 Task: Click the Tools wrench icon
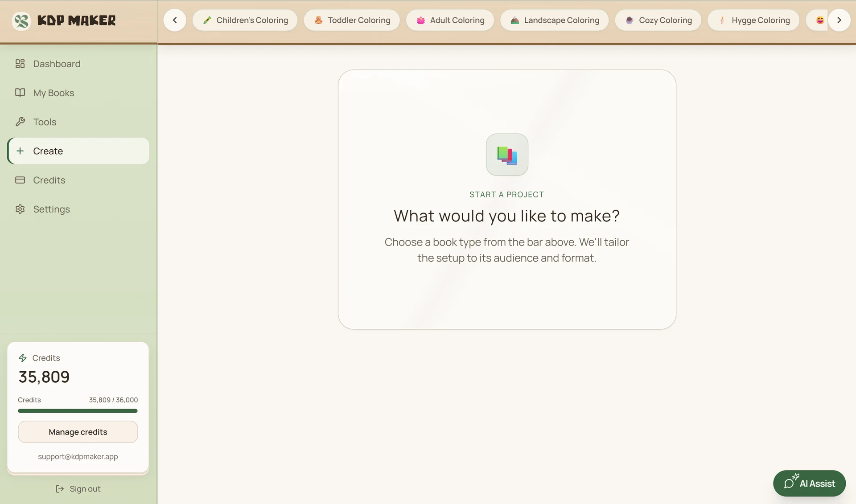tap(20, 122)
